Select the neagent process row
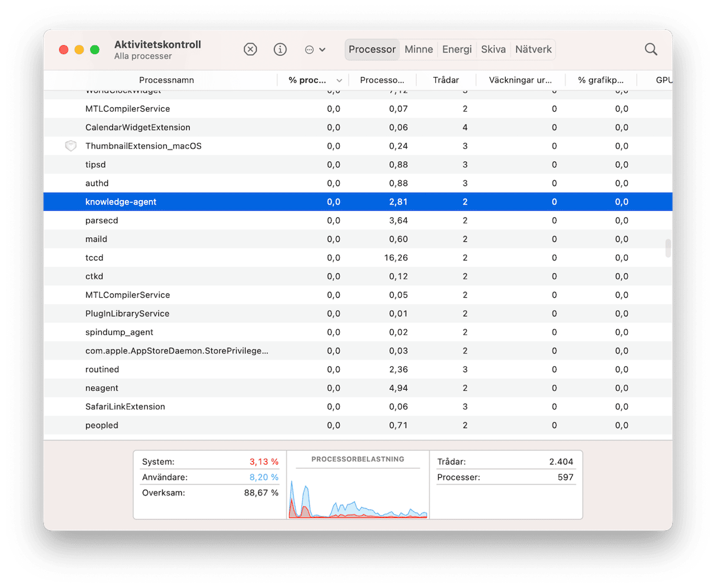This screenshot has width=716, height=588. coord(358,388)
